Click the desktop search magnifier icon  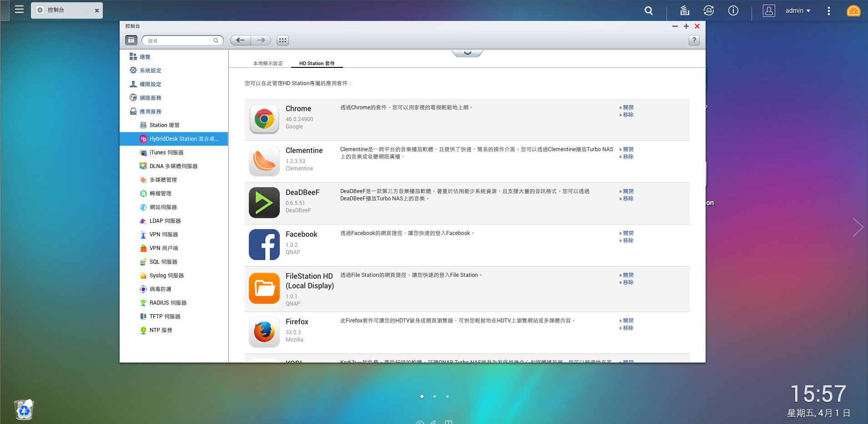pos(649,10)
